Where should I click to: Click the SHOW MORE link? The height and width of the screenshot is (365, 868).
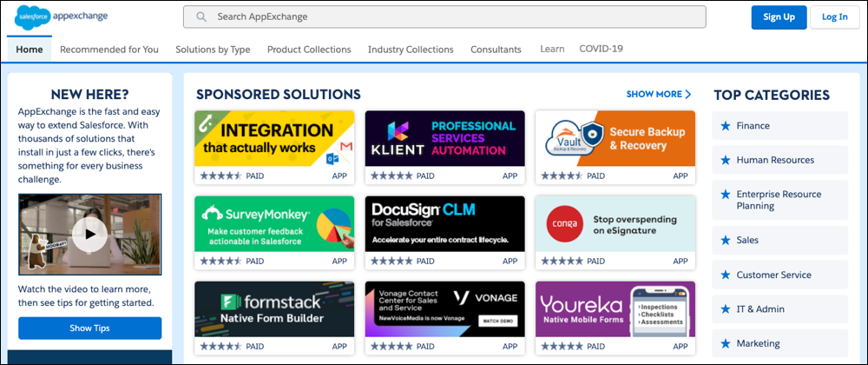pos(659,94)
